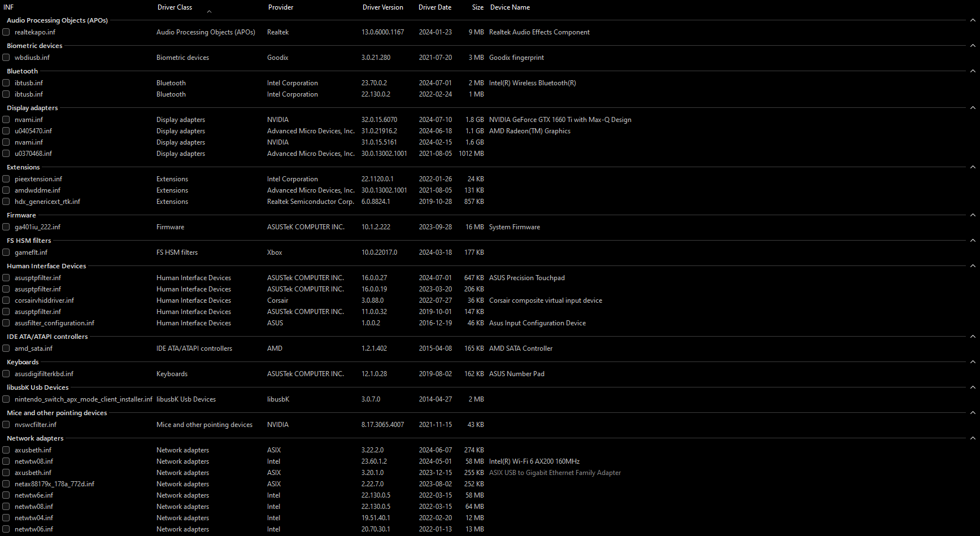
Task: Click Intel(R) Wi-Fi 6 AX200 160MHz text
Action: click(534, 461)
